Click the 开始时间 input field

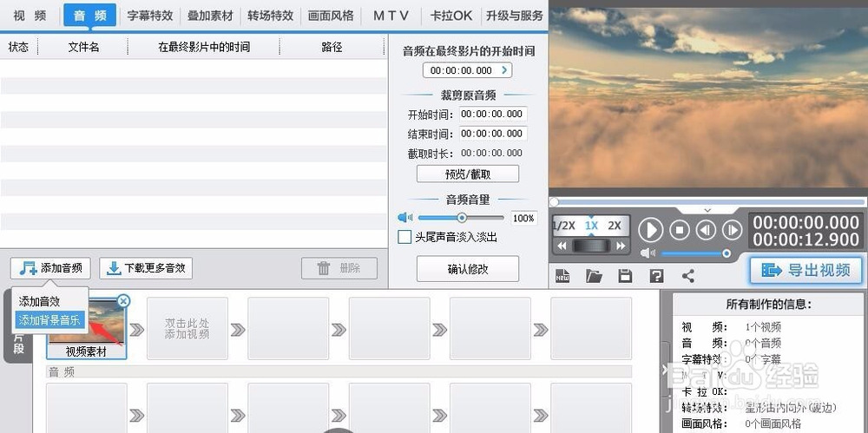click(493, 114)
